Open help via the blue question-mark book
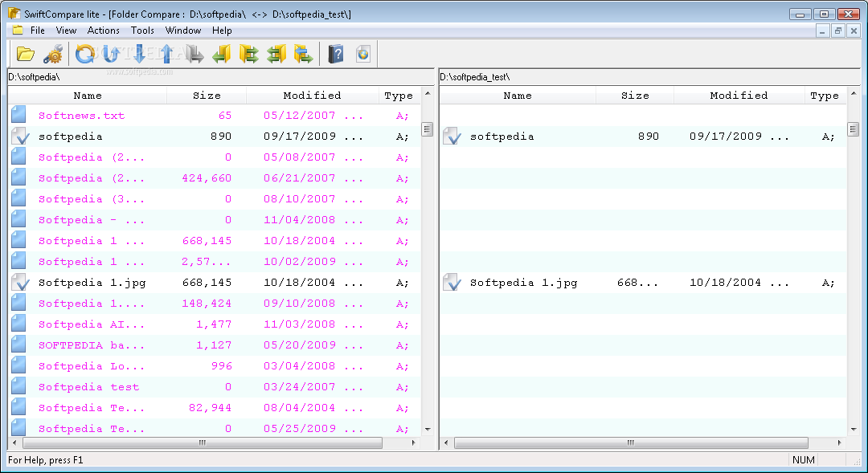This screenshot has width=868, height=473. pyautogui.click(x=336, y=55)
